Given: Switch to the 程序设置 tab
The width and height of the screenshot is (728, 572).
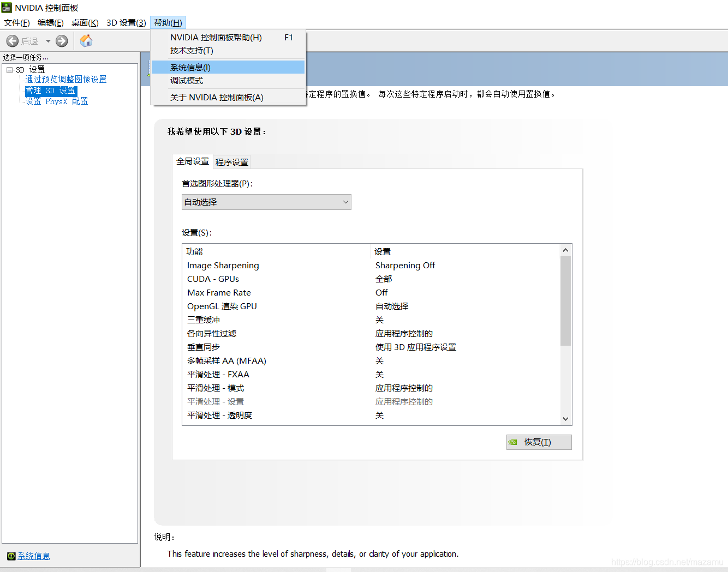Looking at the screenshot, I should pyautogui.click(x=232, y=162).
